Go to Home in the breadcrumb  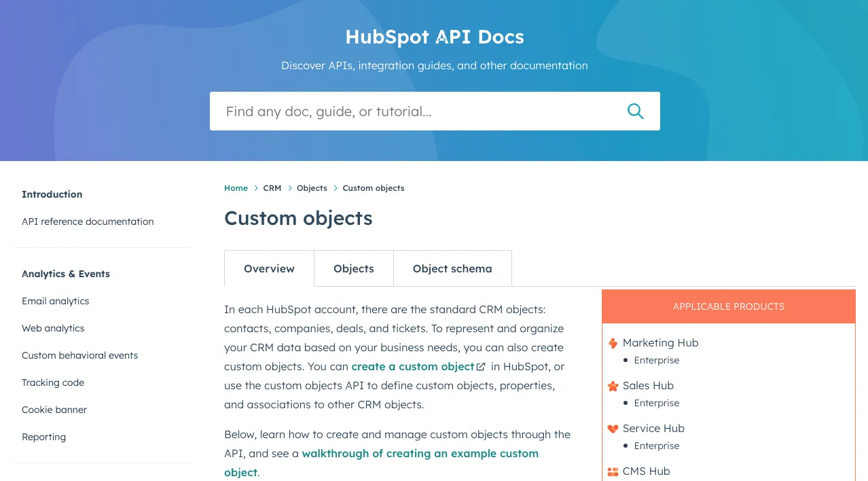(x=236, y=188)
